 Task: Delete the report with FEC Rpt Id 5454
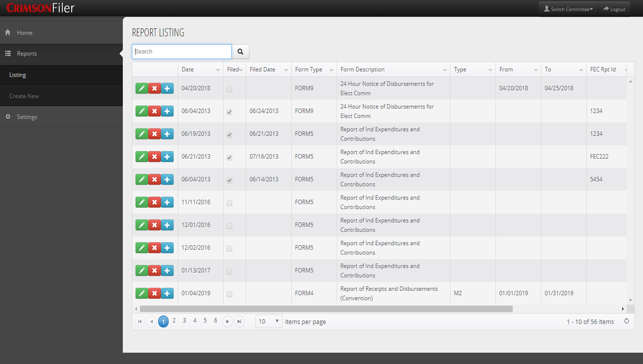point(154,179)
